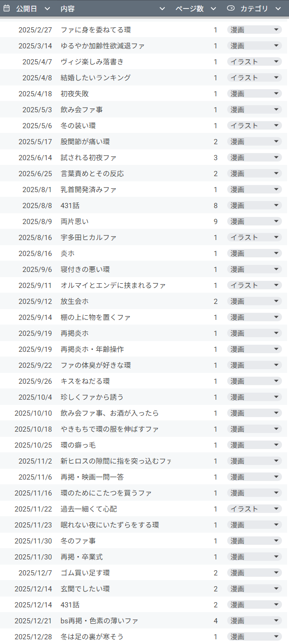Expand the category chip for 両片思い row
Screen dimensions: 289x644
click(x=277, y=221)
